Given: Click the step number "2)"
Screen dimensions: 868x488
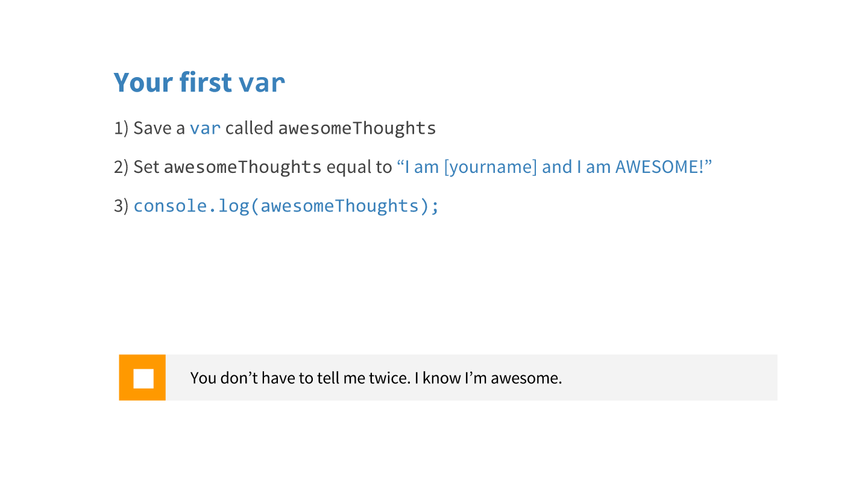Looking at the screenshot, I should [121, 167].
